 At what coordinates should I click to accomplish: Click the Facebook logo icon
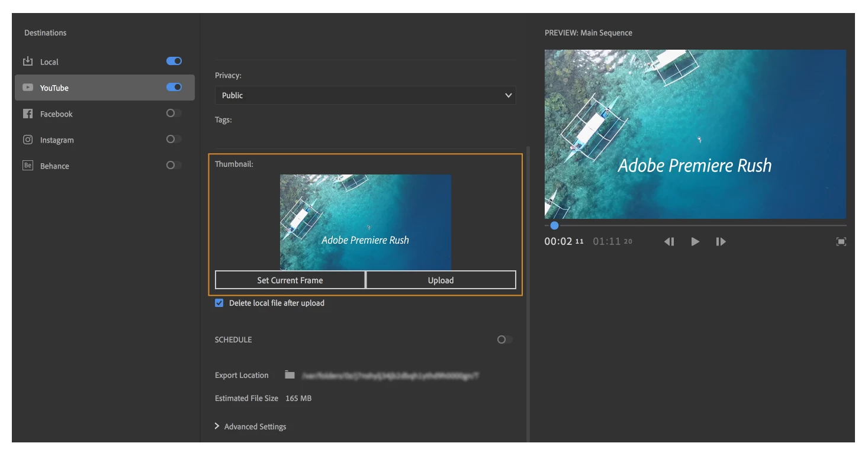click(28, 114)
